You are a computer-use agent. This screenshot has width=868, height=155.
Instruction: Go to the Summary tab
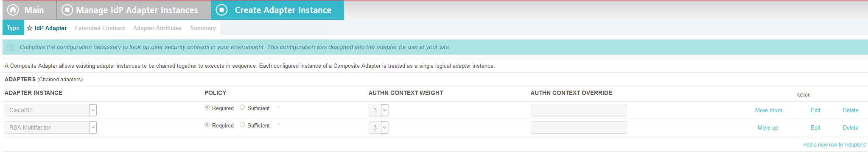click(203, 28)
